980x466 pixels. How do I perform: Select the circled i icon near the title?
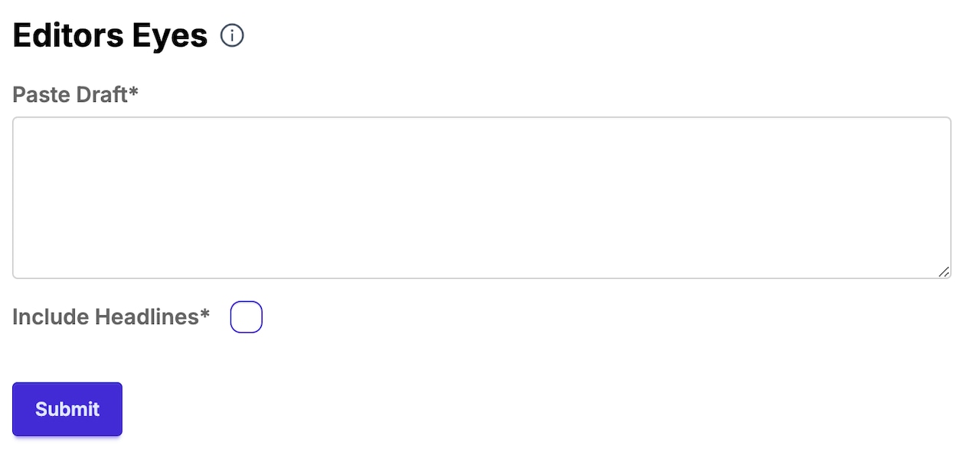point(232,35)
